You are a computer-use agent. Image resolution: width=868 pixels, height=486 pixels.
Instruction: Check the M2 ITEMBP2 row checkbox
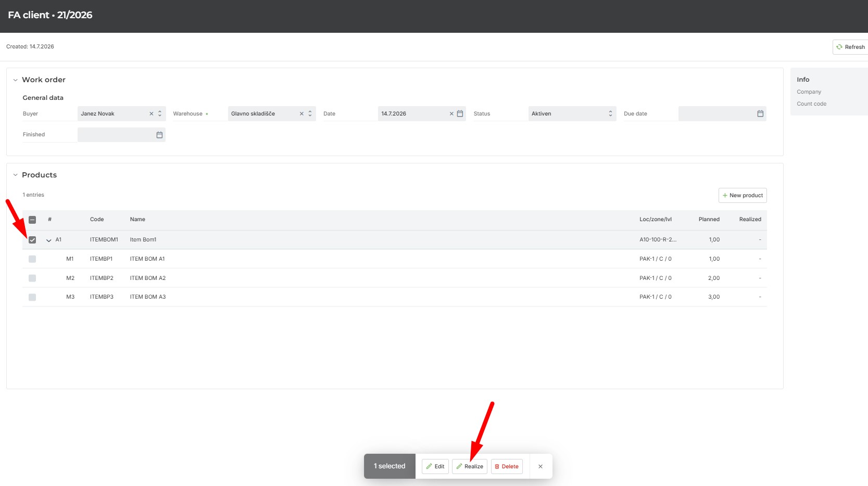[x=32, y=278]
